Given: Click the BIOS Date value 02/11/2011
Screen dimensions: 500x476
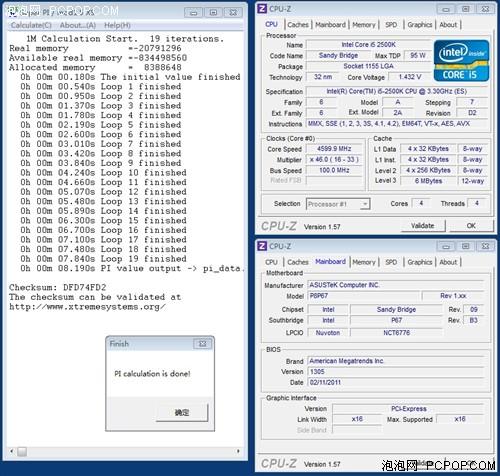Looking at the screenshot, I should tap(395, 382).
